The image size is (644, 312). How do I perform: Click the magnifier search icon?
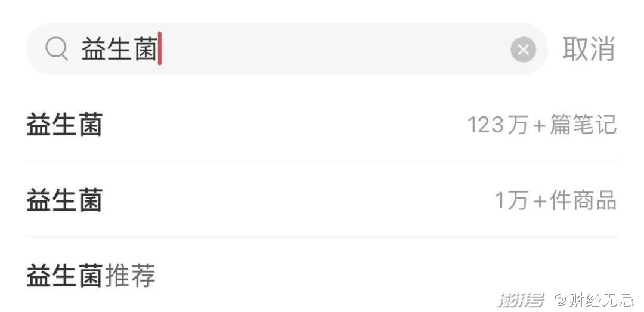[57, 50]
